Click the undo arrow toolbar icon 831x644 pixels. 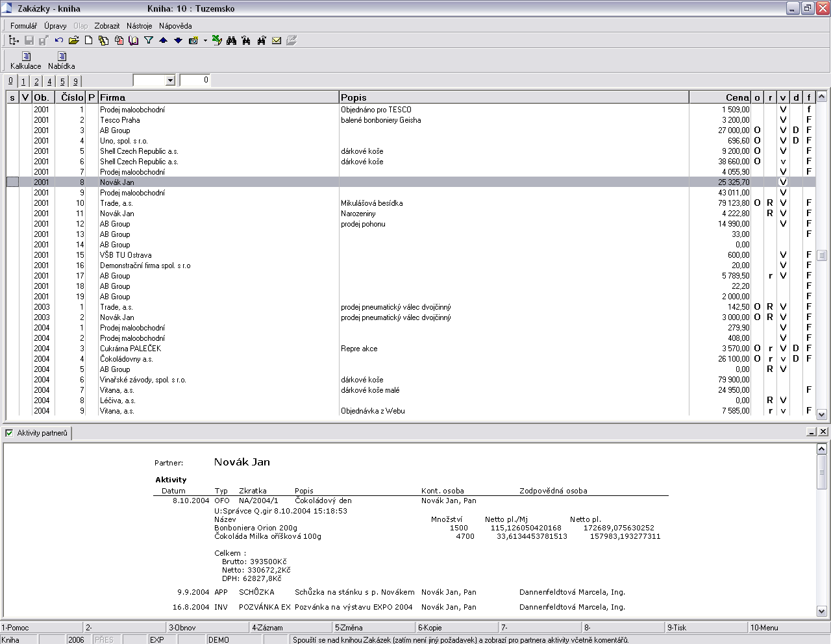pyautogui.click(x=59, y=41)
